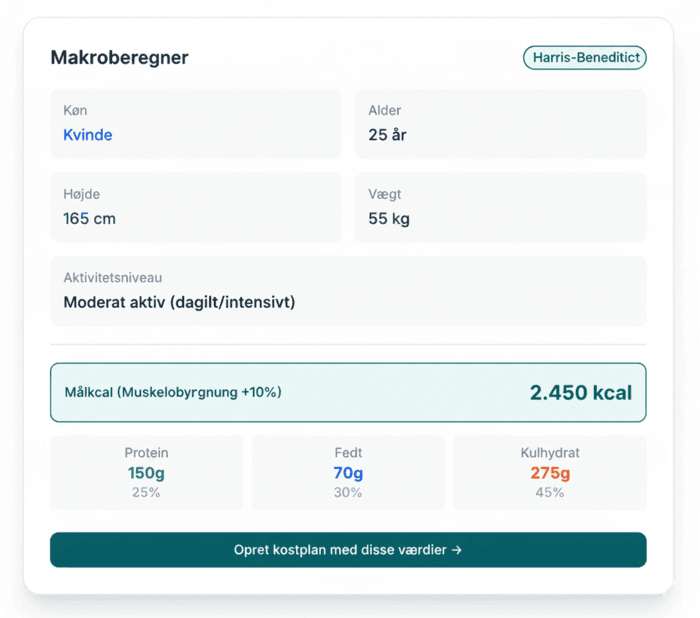Click the 25% protein percentage
Viewport: 700px width, 618px height.
[146, 492]
